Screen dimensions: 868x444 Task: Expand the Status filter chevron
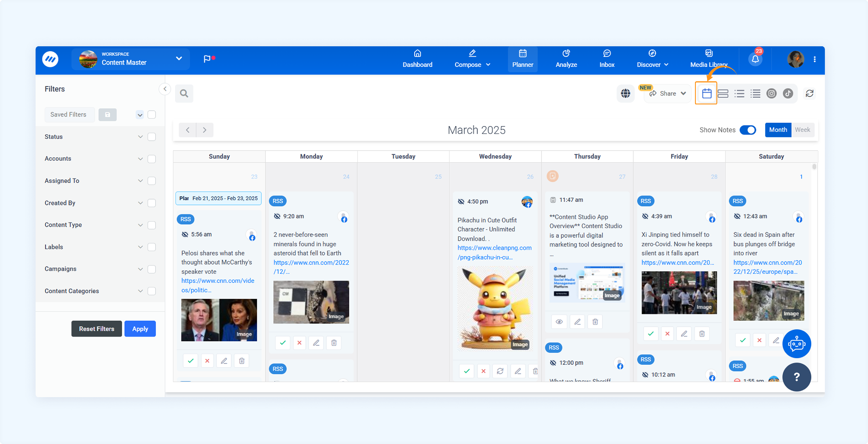click(140, 137)
